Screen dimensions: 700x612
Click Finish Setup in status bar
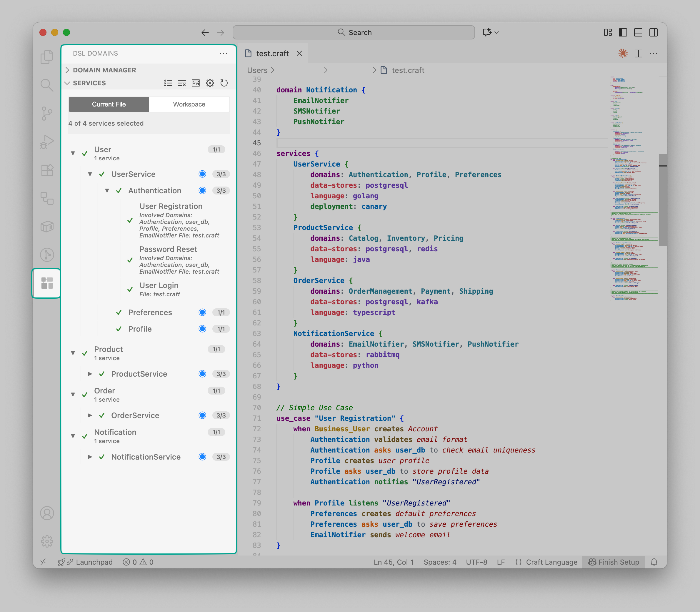coord(614,562)
